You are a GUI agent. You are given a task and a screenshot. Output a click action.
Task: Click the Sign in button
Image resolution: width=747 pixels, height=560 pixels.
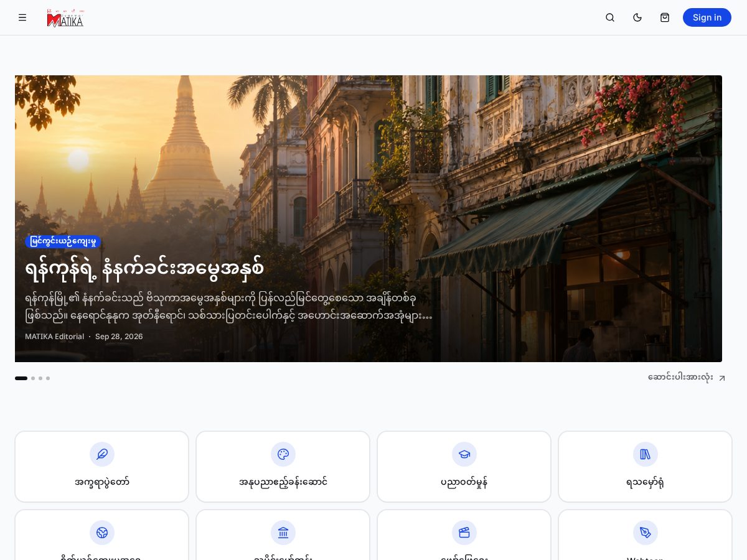point(707,17)
